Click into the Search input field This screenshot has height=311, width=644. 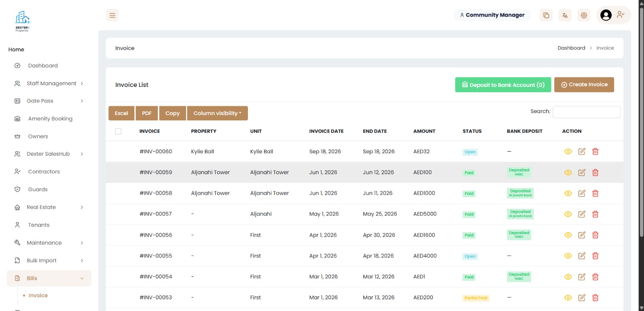pos(586,112)
